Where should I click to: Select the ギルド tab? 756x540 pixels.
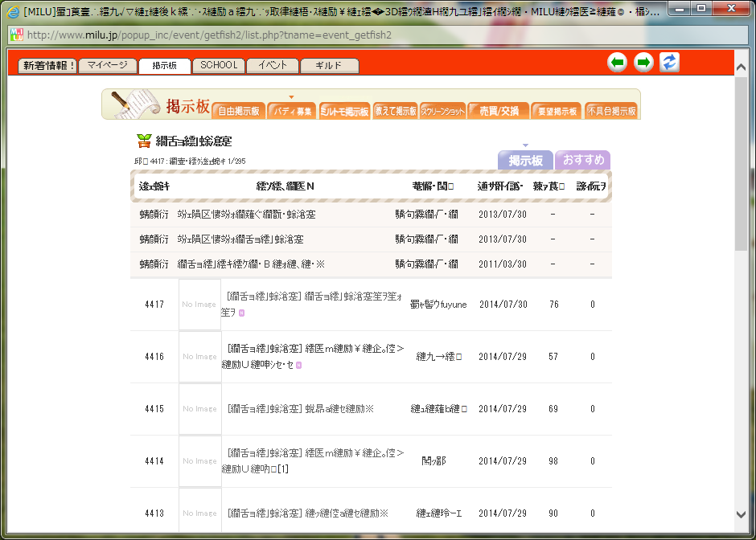click(x=329, y=66)
